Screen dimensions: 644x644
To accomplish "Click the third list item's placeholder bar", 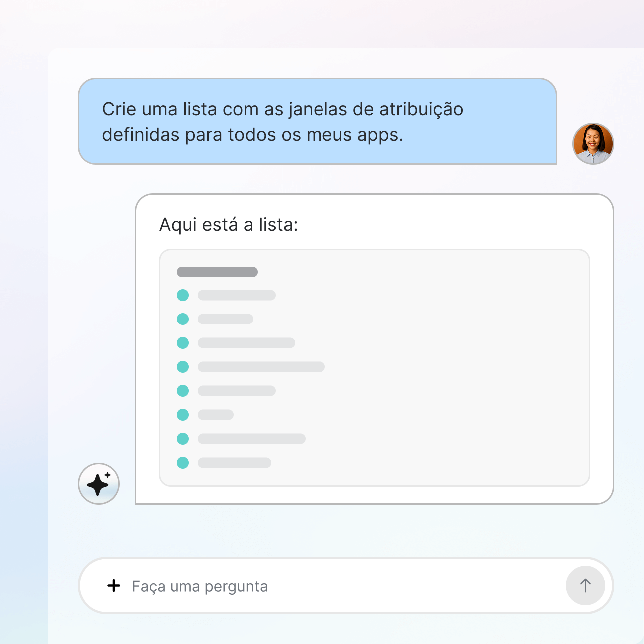I will point(246,343).
